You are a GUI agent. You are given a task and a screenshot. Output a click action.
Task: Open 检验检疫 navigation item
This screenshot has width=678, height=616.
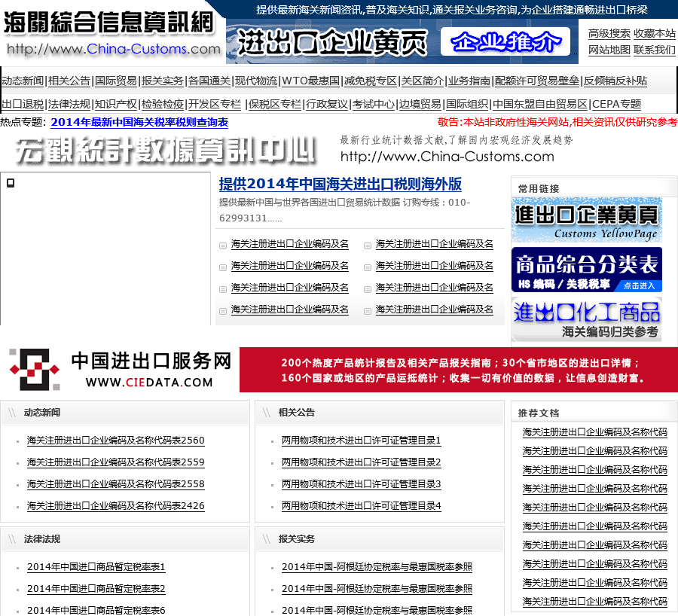[163, 104]
